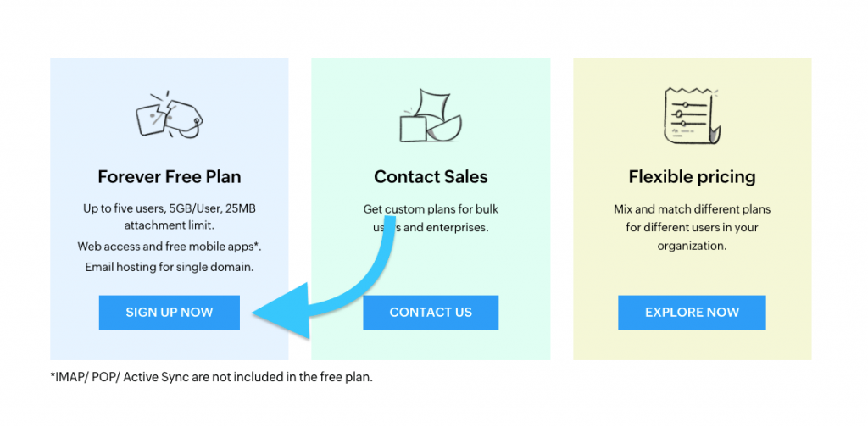Click the 'Up to five users' description
The image size is (868, 427).
pyautogui.click(x=170, y=218)
